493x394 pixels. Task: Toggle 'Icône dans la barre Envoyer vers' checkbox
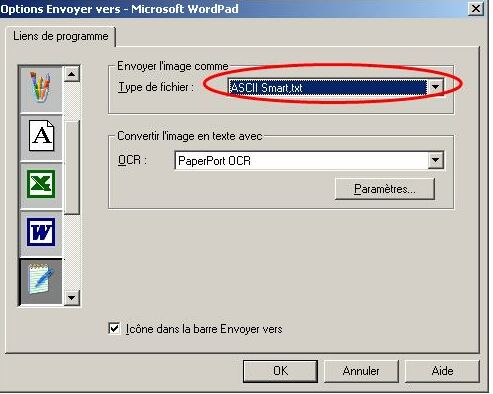pos(114,328)
